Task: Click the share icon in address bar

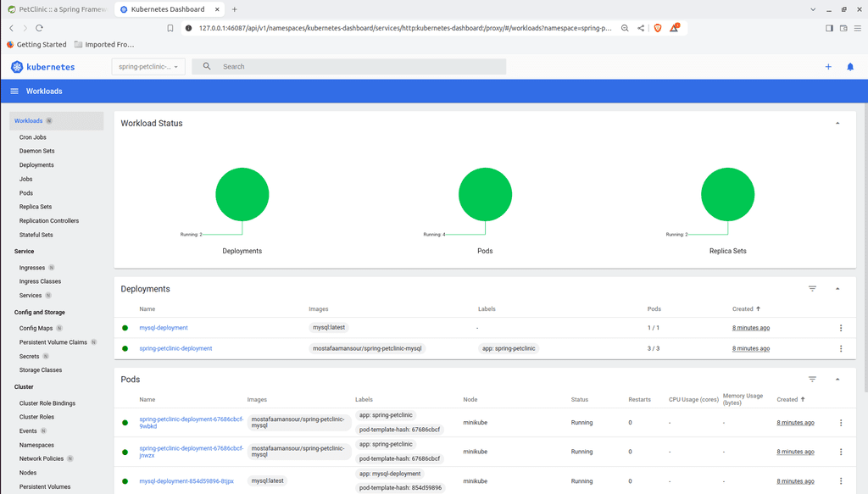Action: (x=641, y=28)
